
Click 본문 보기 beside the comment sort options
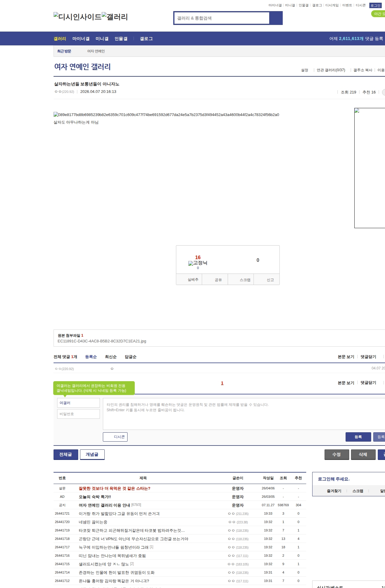346,357
